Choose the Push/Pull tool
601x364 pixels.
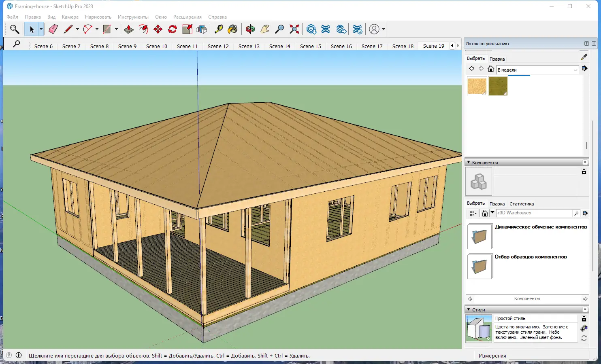(128, 29)
